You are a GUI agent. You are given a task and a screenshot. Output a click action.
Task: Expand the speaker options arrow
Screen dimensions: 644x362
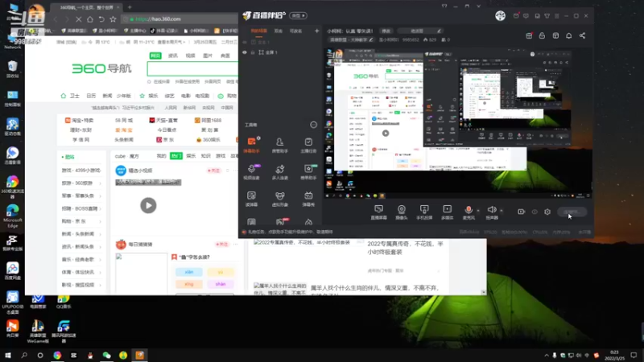coord(501,211)
